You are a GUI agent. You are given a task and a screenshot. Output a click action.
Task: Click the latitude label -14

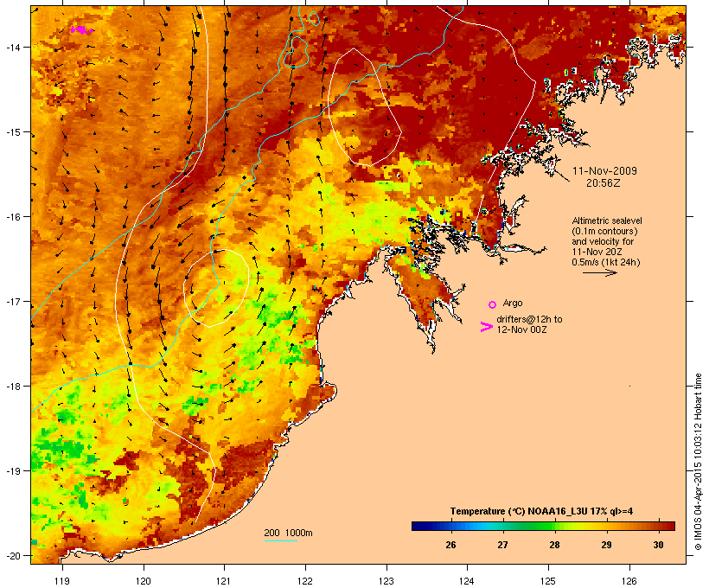click(13, 47)
